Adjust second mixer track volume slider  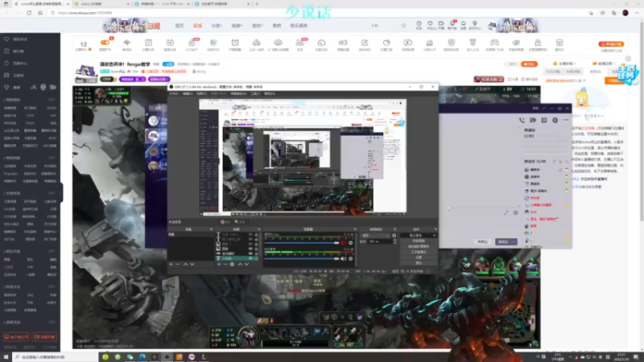(301, 258)
